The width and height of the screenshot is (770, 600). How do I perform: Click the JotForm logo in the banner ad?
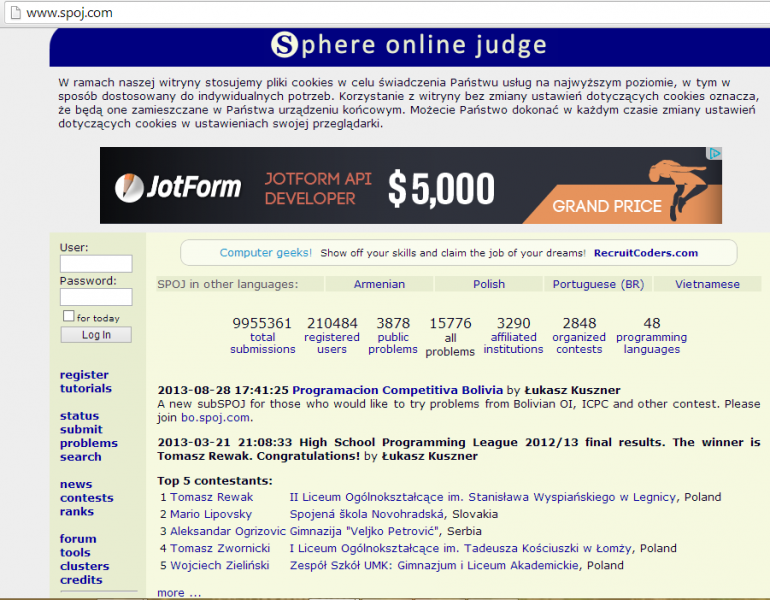coord(178,187)
